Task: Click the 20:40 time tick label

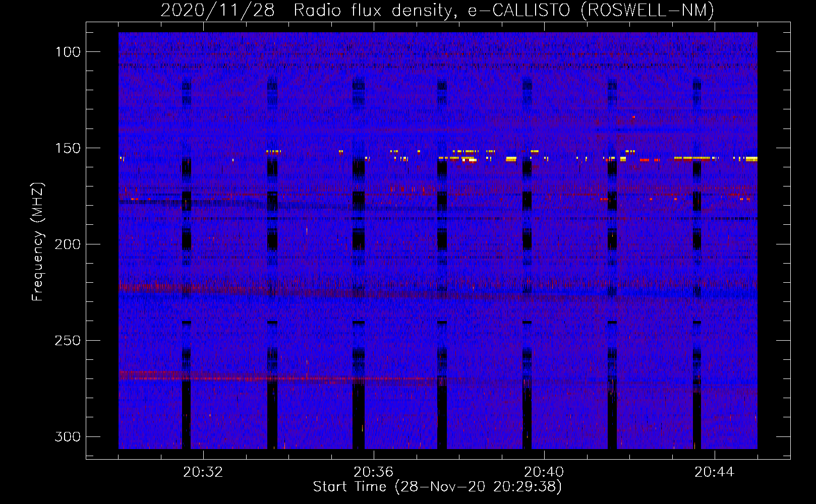Action: [544, 472]
